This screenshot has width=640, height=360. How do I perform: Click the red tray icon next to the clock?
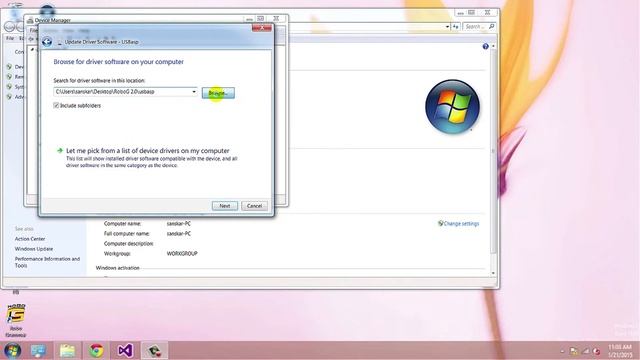596,351
